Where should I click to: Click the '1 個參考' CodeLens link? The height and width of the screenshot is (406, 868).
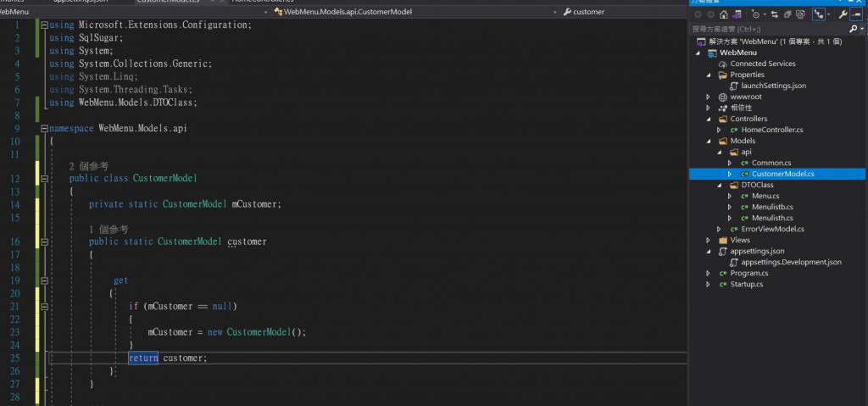(108, 229)
